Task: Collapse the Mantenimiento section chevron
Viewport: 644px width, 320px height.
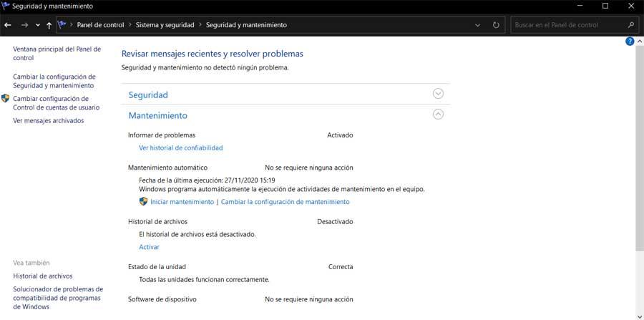Action: point(438,115)
